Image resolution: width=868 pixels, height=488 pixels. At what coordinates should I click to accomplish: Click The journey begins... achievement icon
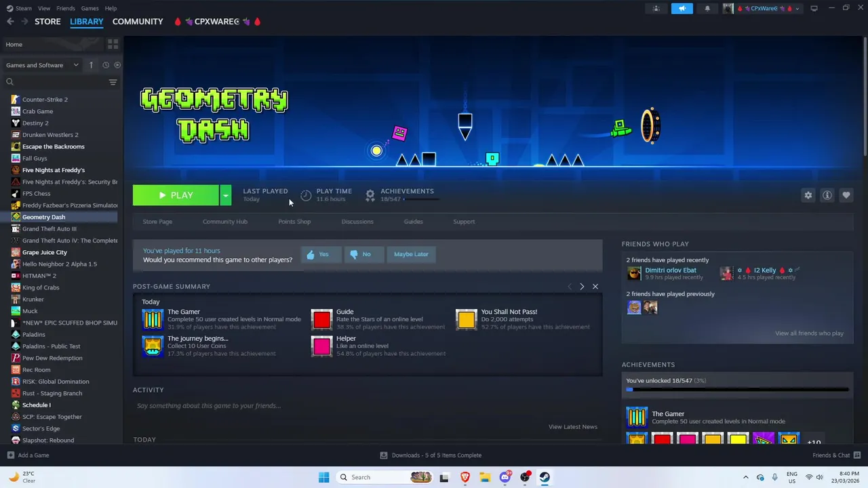click(x=153, y=346)
